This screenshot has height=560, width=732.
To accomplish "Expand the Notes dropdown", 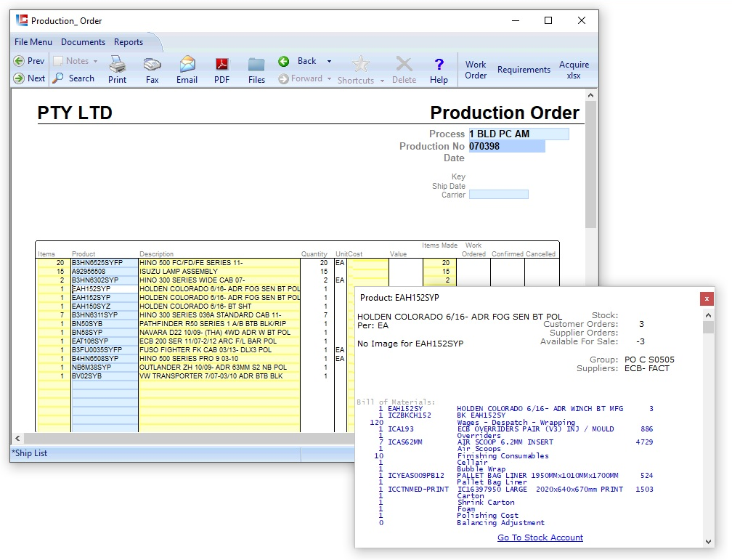I will coord(95,62).
